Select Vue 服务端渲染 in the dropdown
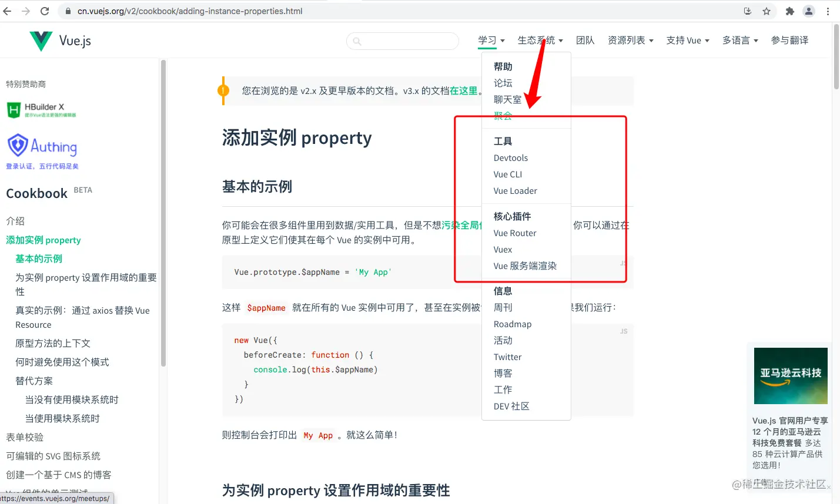Screen dimensions: 840x504 click(x=525, y=266)
